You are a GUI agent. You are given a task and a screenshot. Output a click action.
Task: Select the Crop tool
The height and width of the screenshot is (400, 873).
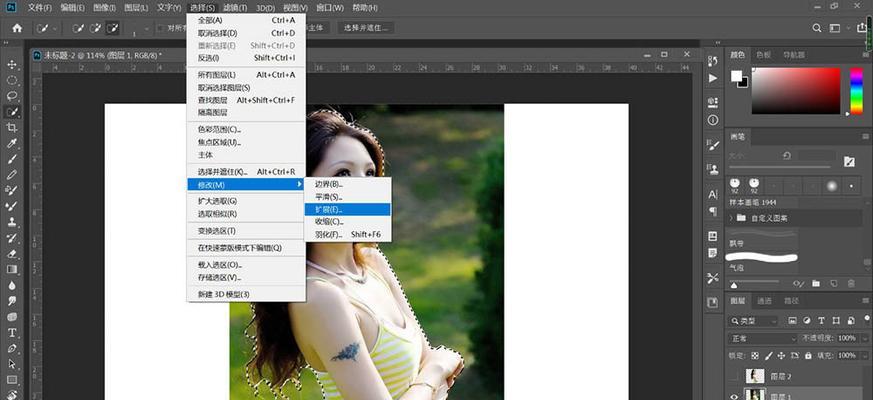(x=11, y=128)
